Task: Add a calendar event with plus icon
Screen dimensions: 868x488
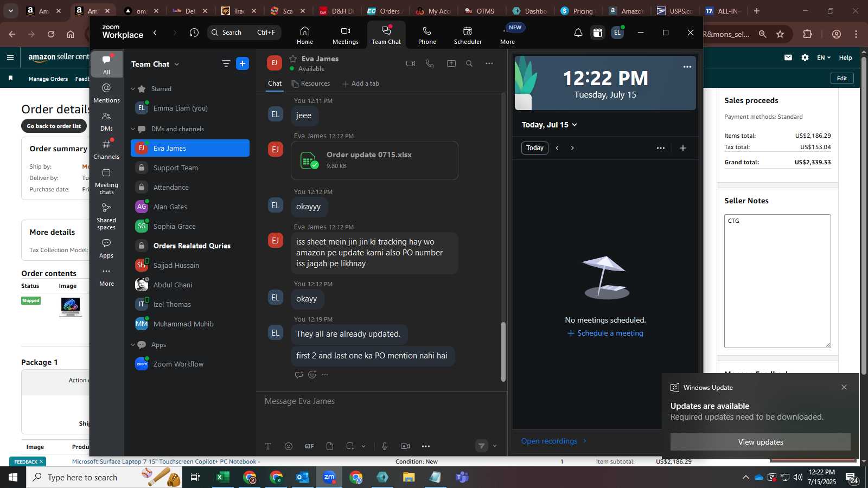Action: pyautogui.click(x=683, y=148)
